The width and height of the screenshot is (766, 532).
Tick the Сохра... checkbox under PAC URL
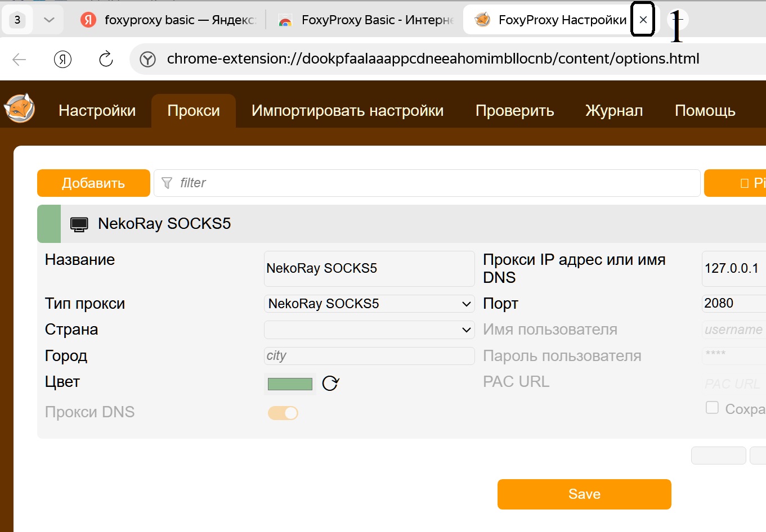tap(712, 408)
